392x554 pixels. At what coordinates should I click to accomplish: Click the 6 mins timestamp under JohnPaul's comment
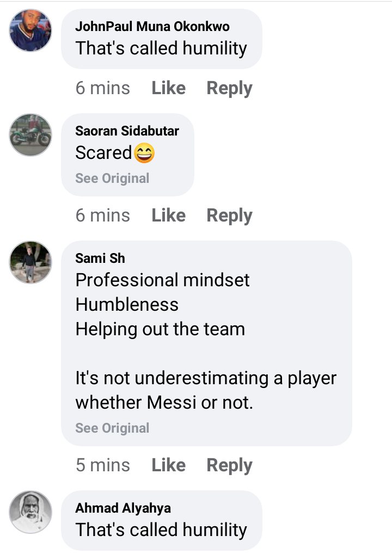[x=102, y=88]
